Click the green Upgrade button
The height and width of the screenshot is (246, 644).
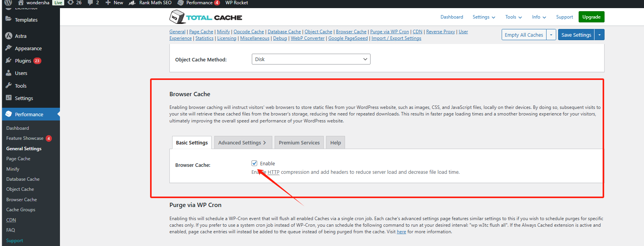591,17
